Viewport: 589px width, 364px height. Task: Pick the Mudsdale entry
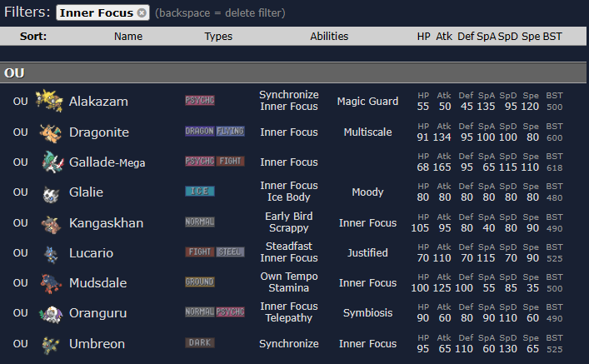tap(97, 283)
